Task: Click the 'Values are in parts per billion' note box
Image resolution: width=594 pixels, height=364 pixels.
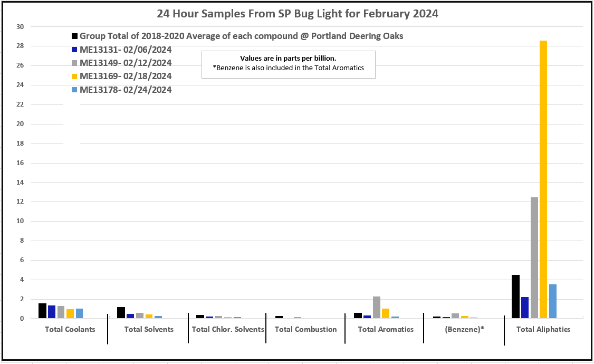Action: point(288,63)
